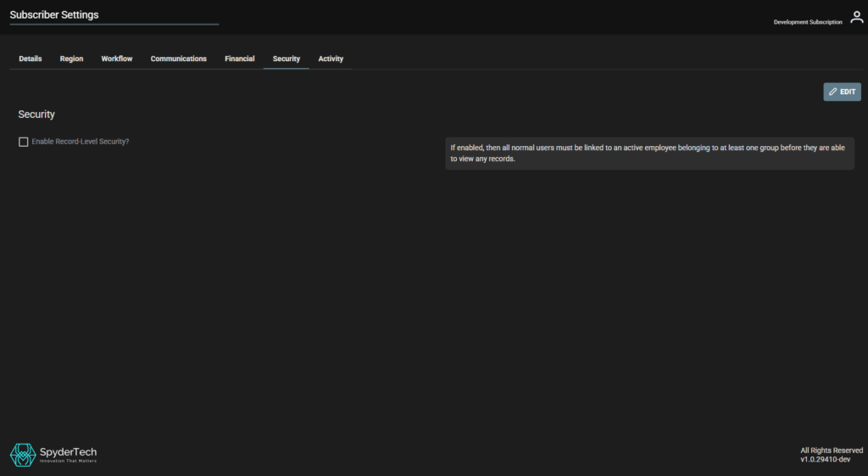Screen dimensions: 868x476
Task: Click the SpyderTech spider logo
Action: [x=23, y=455]
